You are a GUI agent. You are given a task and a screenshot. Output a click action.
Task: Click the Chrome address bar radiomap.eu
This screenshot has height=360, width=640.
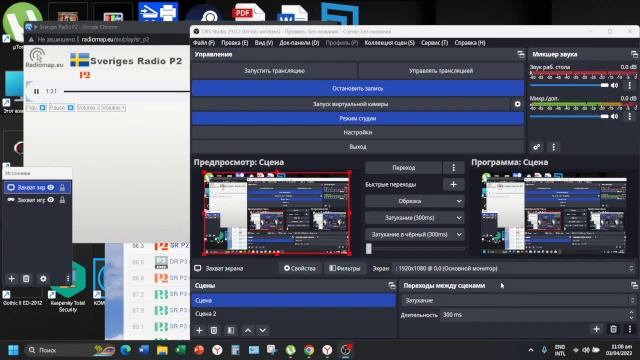click(x=115, y=40)
